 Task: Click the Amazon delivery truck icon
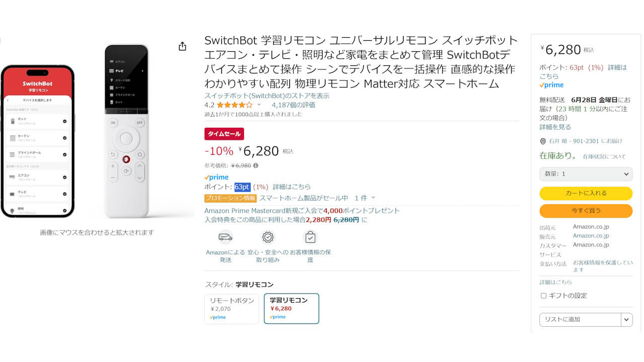[225, 237]
